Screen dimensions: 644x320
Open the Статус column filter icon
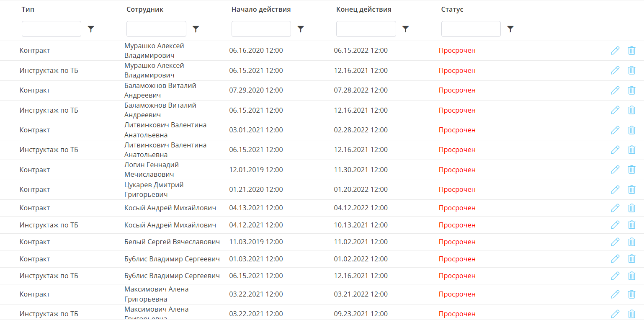click(x=510, y=29)
